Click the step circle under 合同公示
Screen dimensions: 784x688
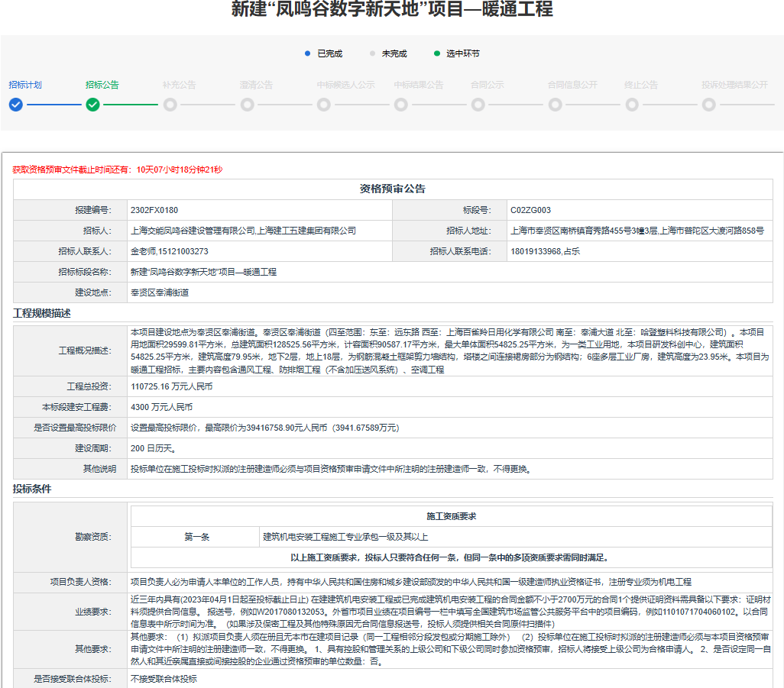click(x=478, y=105)
